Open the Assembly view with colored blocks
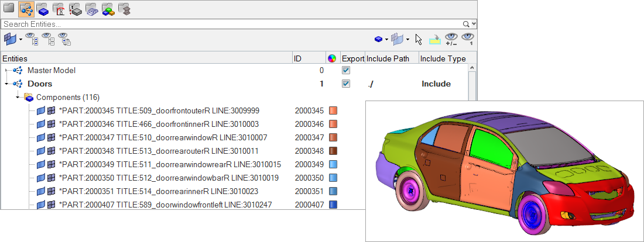This screenshot has width=644, height=242. [108, 9]
